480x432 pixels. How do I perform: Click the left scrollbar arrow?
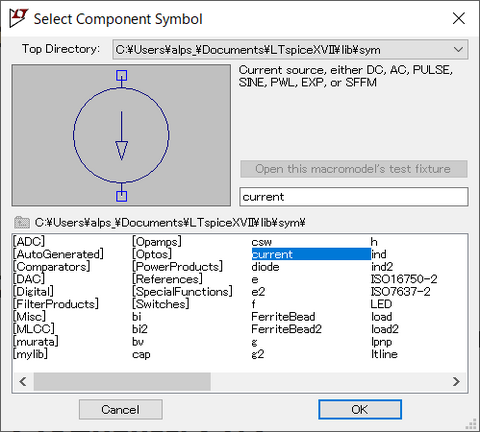[x=23, y=382]
